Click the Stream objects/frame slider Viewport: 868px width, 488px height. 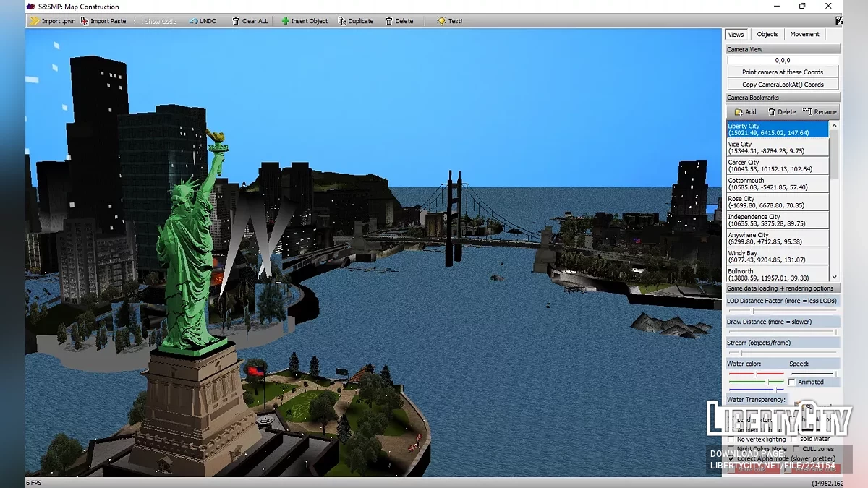(783, 353)
